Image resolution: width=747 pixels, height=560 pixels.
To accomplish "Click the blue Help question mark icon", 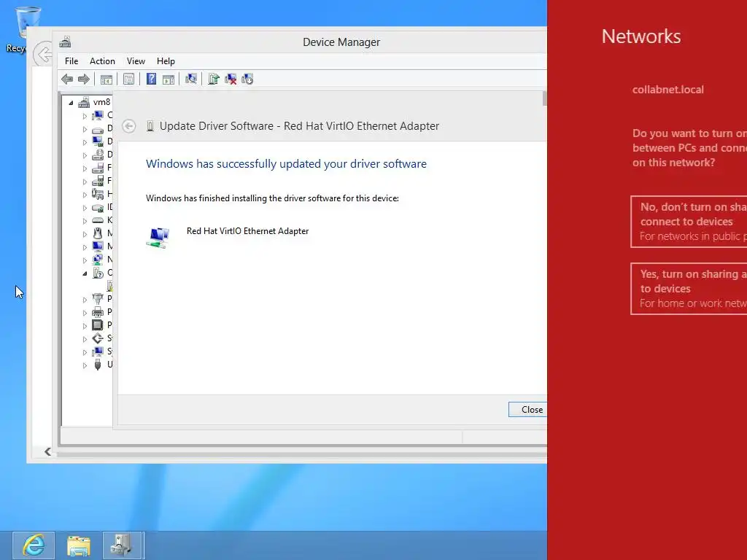I will click(151, 79).
